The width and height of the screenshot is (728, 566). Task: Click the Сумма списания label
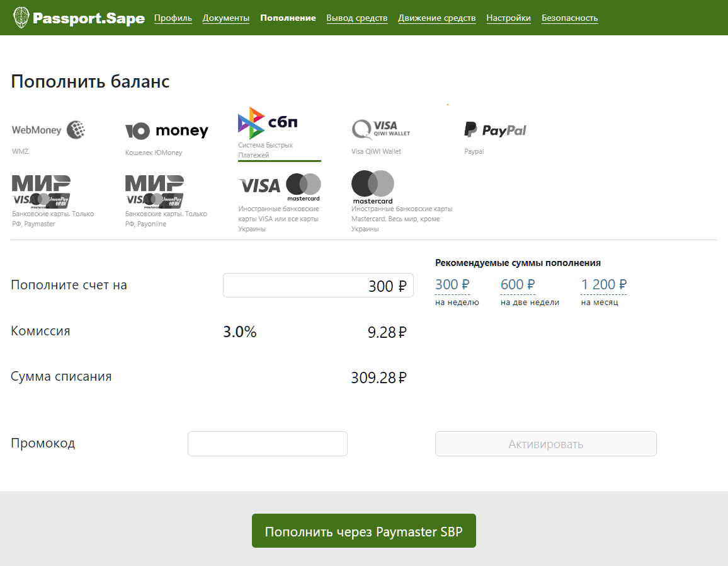pyautogui.click(x=61, y=376)
